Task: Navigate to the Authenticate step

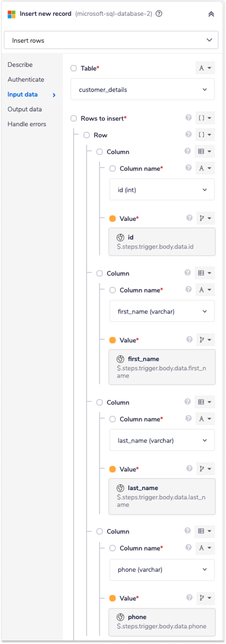Action: 26,80
